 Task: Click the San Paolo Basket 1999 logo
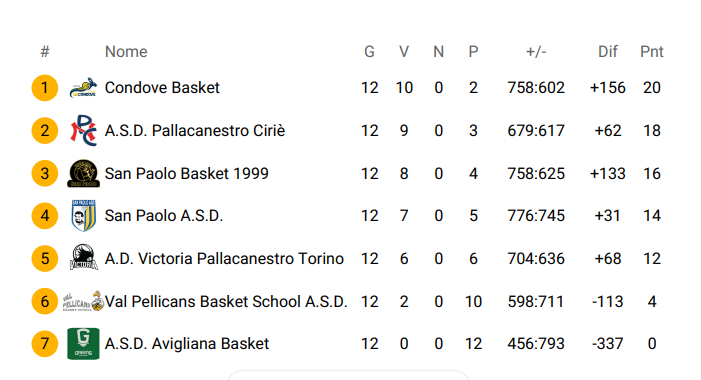pos(83,173)
